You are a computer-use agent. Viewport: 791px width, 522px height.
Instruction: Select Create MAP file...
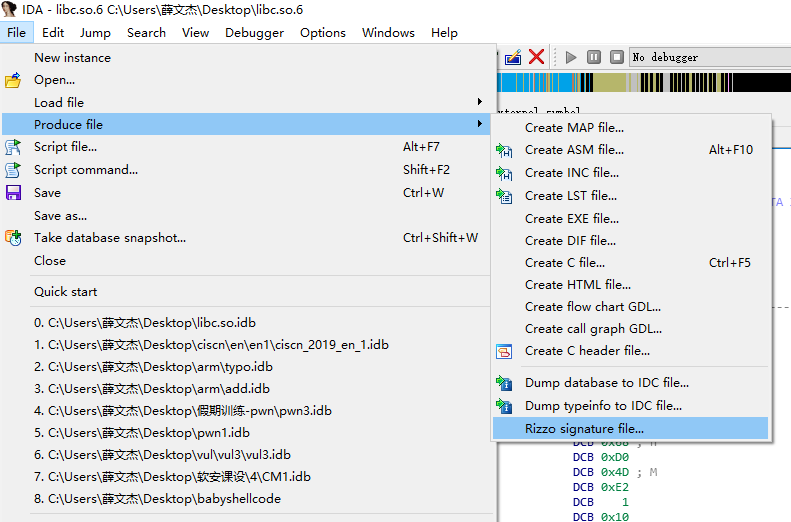[630, 128]
